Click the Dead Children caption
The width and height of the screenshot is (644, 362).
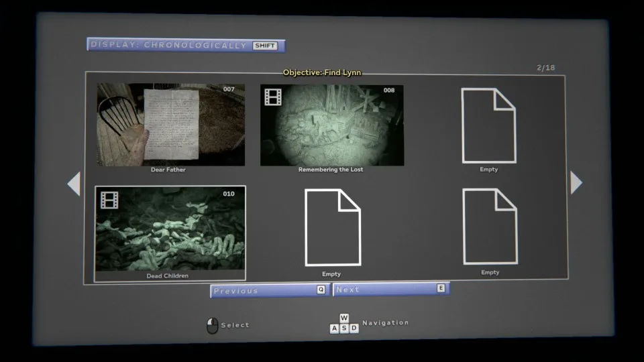pos(168,276)
